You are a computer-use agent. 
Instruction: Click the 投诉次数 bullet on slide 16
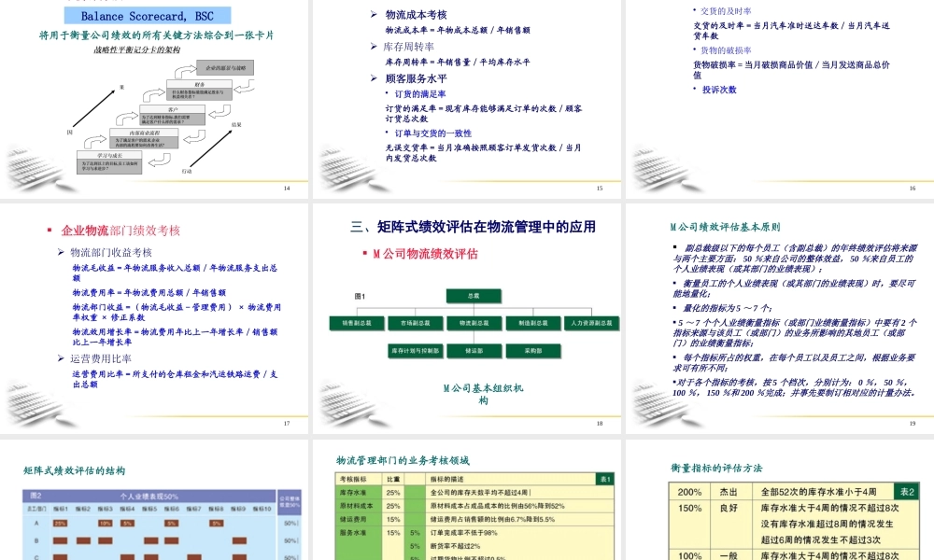(x=719, y=90)
